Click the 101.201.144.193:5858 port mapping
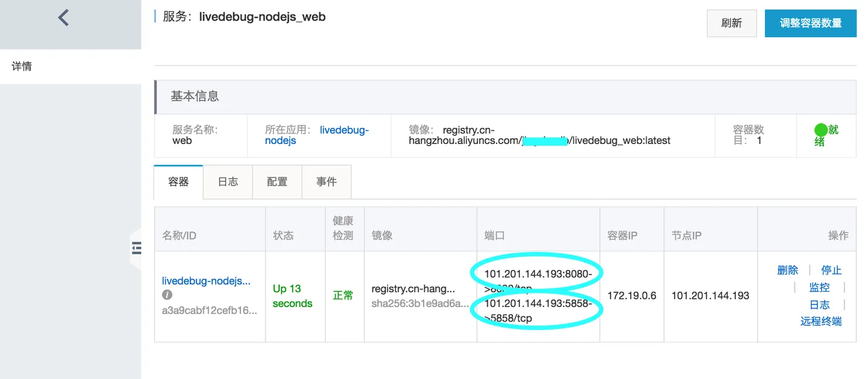 pyautogui.click(x=538, y=304)
